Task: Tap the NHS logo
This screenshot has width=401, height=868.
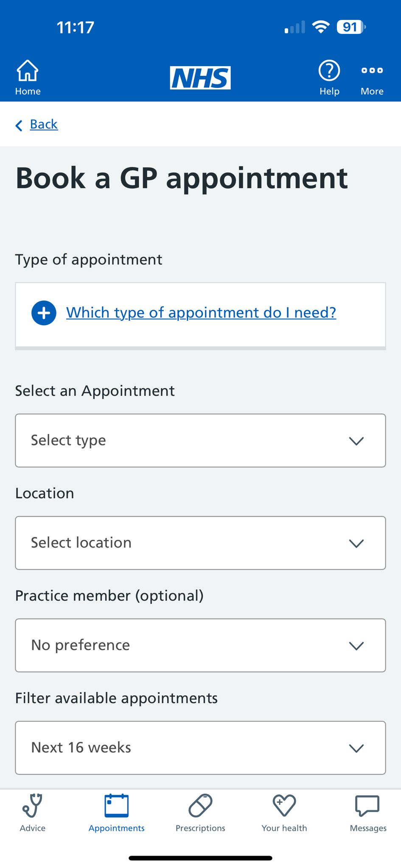Action: 200,77
